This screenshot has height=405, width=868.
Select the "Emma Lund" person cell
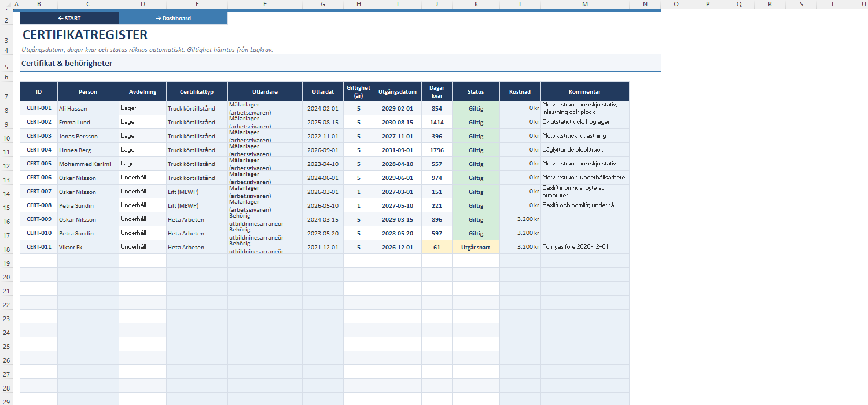pyautogui.click(x=88, y=122)
